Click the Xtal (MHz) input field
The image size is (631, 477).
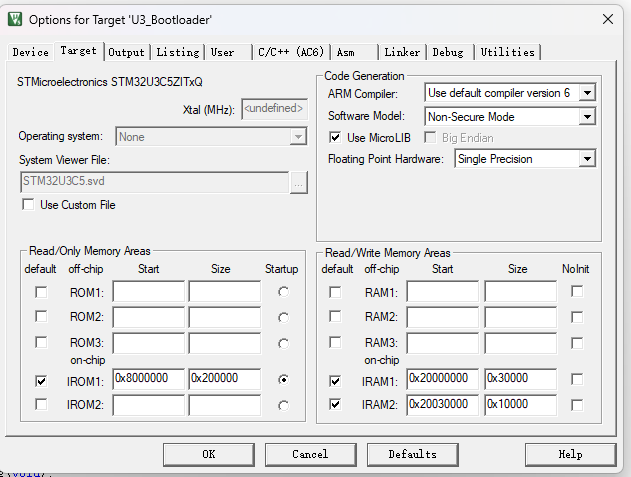(x=274, y=109)
